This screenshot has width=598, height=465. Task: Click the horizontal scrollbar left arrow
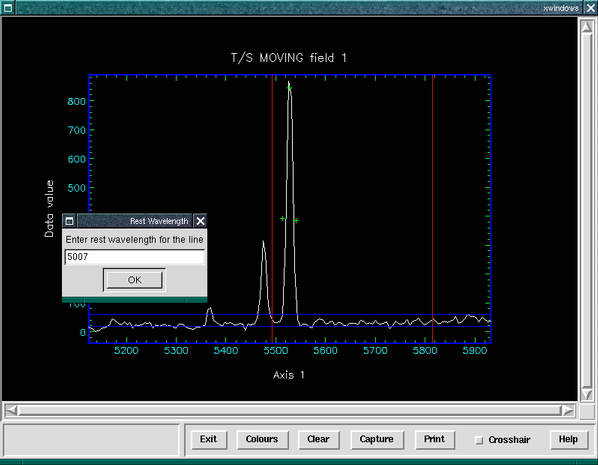(11, 411)
